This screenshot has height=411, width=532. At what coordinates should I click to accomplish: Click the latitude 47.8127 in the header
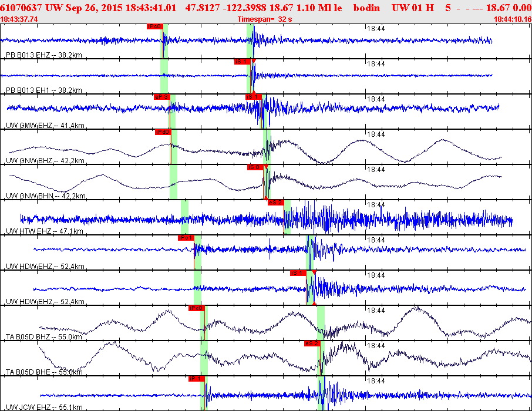pos(203,8)
